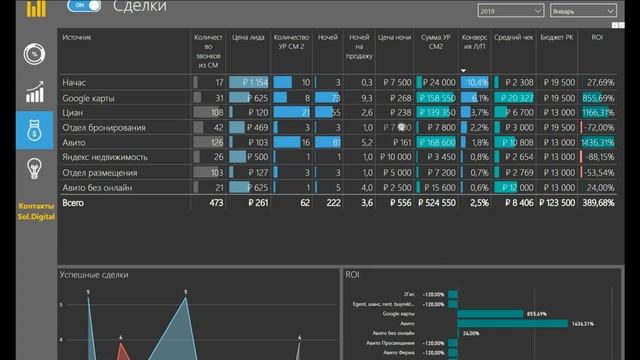
Task: Sort by Цена лида column header
Action: tap(248, 38)
